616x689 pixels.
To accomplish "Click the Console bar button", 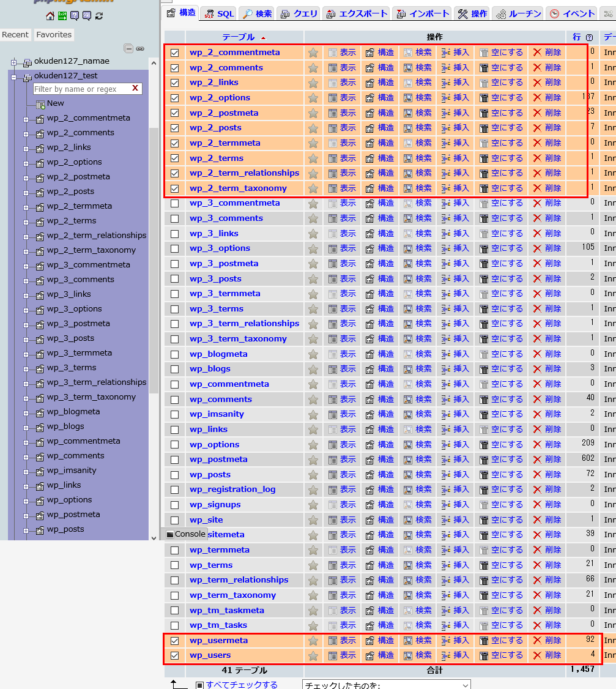I will click(186, 534).
